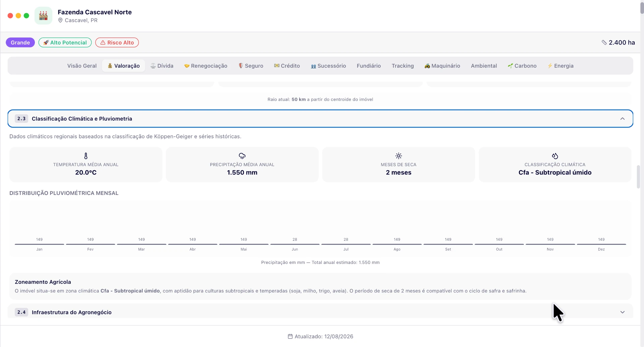Click the Risco Alto badge
This screenshot has height=347, width=644.
tap(117, 43)
